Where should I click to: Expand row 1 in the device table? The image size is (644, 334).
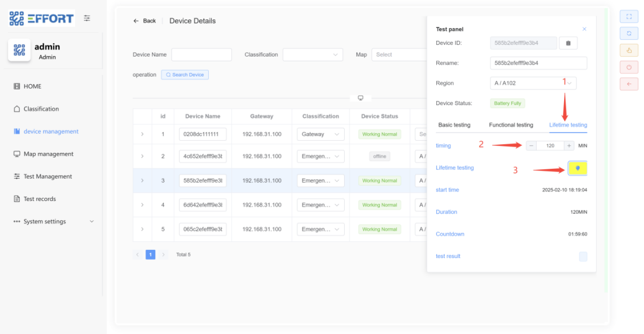click(x=142, y=134)
